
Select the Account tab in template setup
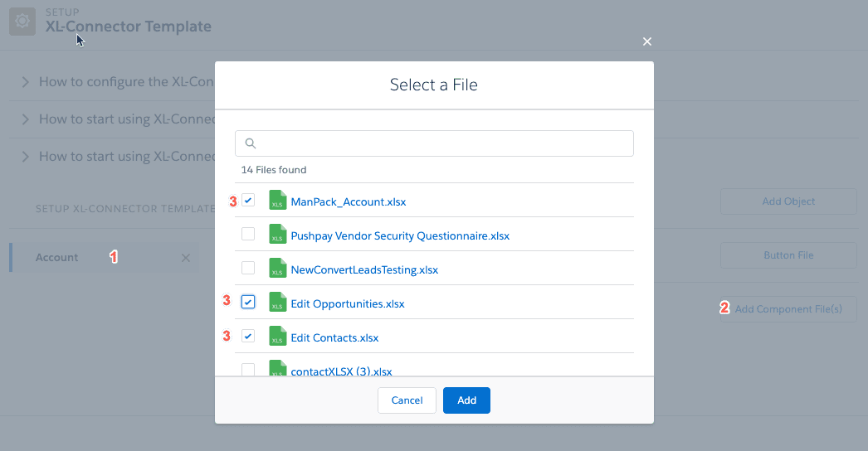pos(56,257)
